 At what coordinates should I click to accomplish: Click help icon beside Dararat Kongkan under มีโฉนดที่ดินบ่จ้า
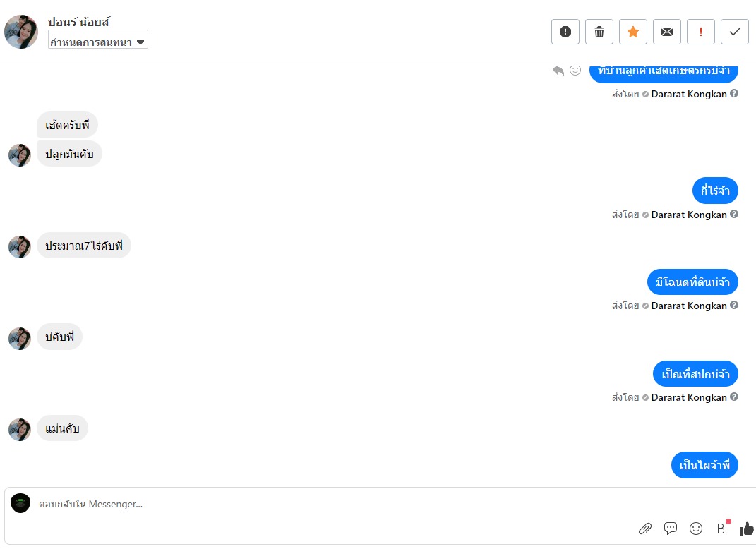(x=734, y=306)
